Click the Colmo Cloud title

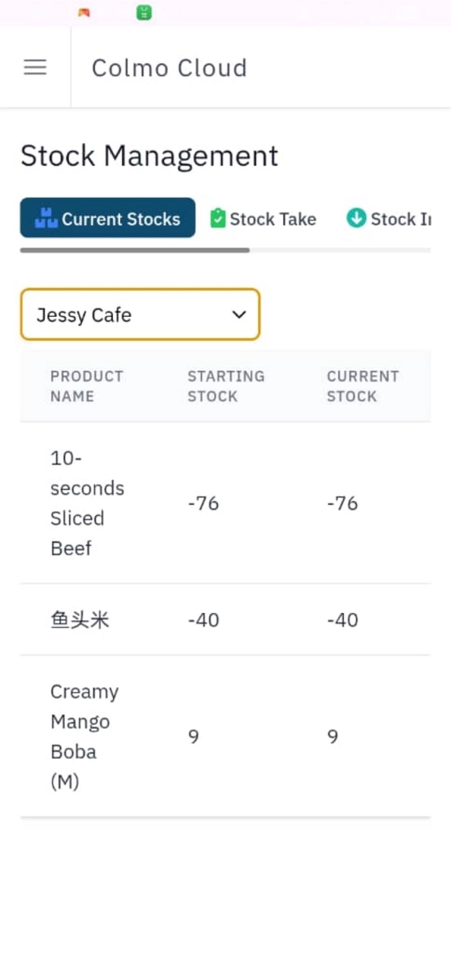click(x=169, y=68)
